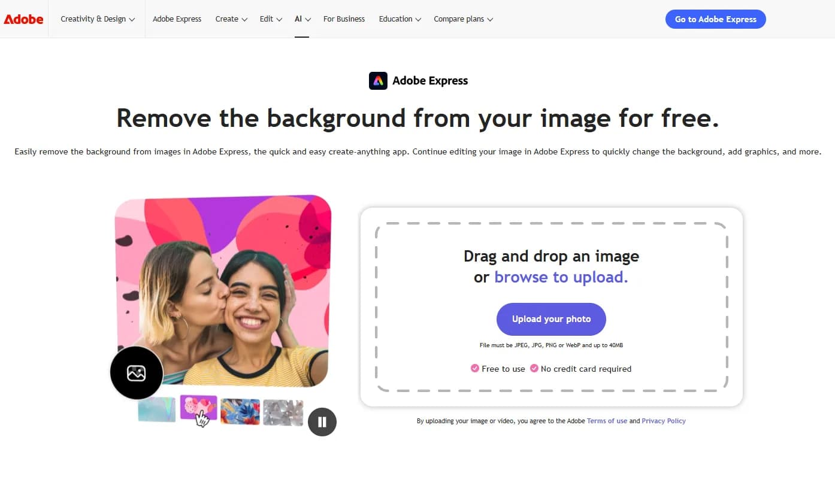Click the Free to use checkmark badge

point(474,369)
